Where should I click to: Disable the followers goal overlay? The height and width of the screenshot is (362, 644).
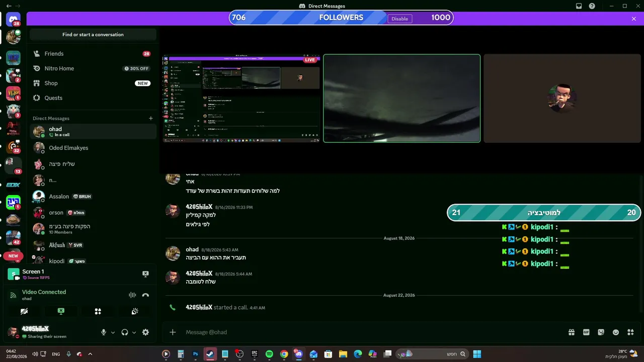(x=400, y=19)
